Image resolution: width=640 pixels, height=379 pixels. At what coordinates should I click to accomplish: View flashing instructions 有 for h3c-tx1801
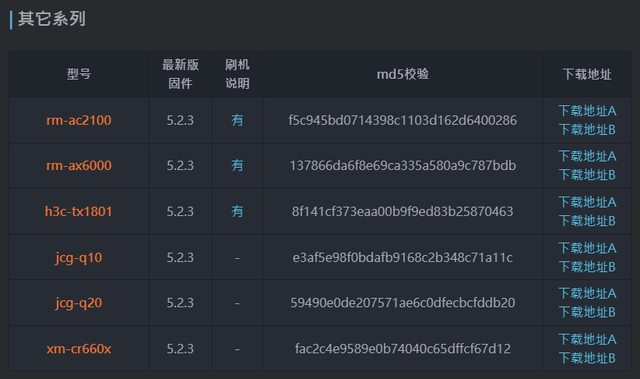coord(237,211)
